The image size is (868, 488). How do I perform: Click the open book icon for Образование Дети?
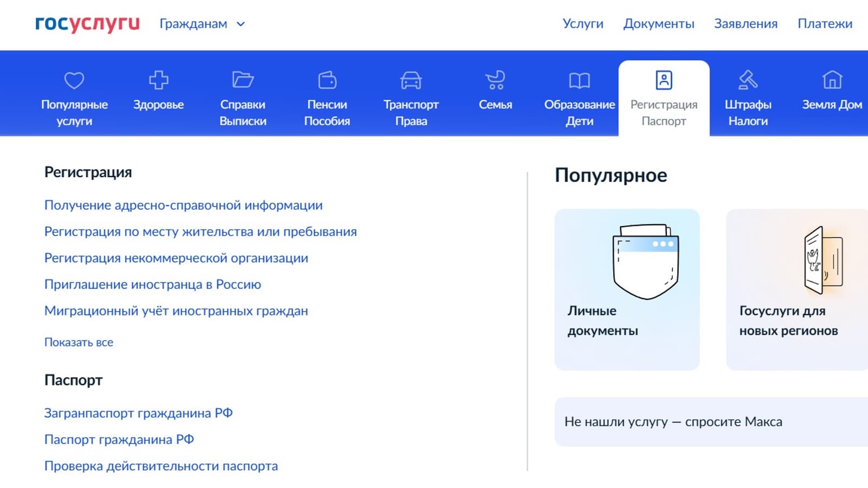pos(579,80)
